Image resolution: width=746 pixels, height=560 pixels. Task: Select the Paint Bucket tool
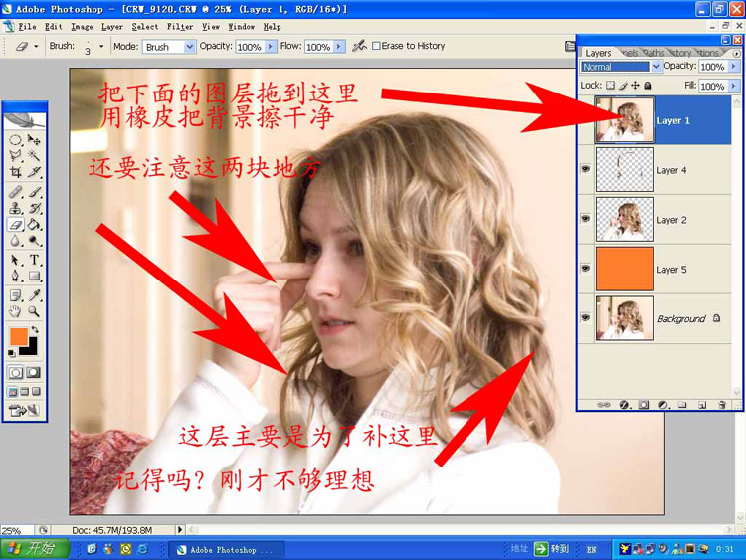pyautogui.click(x=34, y=224)
